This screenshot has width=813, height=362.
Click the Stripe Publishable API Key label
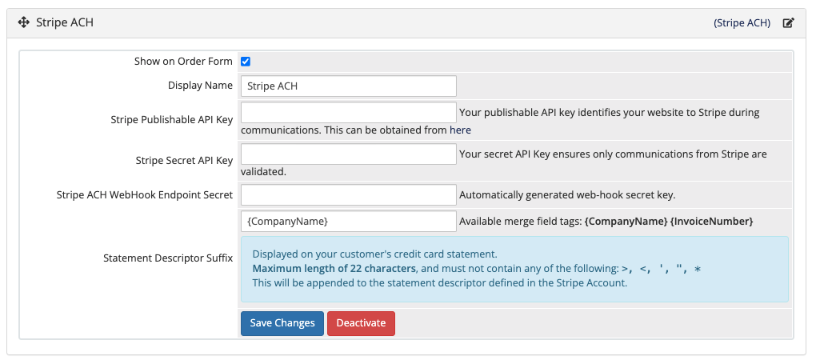[172, 120]
